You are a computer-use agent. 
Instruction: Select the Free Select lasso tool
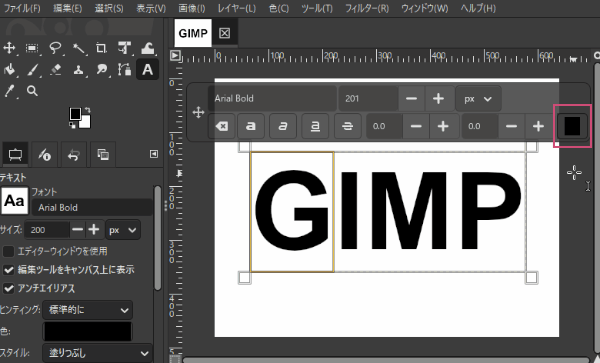(55, 48)
